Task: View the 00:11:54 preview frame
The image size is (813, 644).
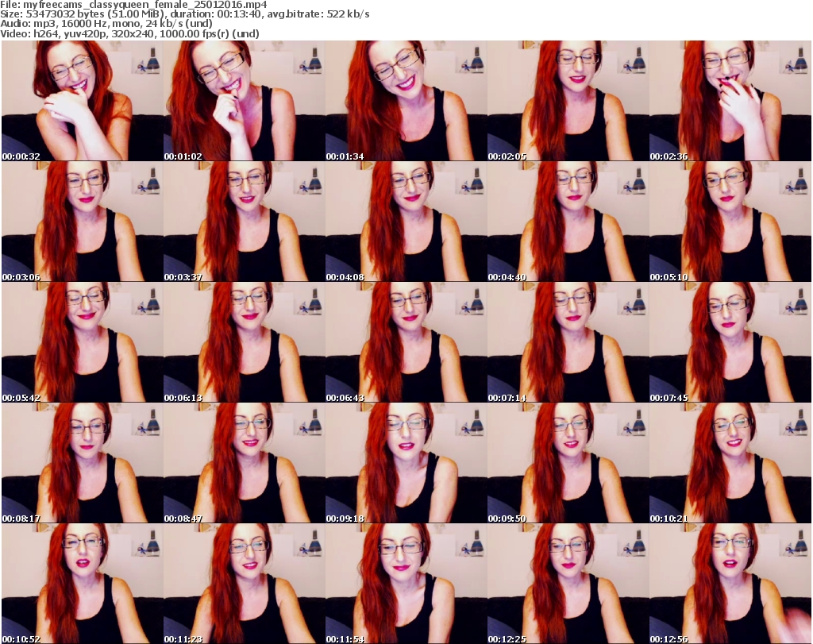Action: pyautogui.click(x=406, y=584)
